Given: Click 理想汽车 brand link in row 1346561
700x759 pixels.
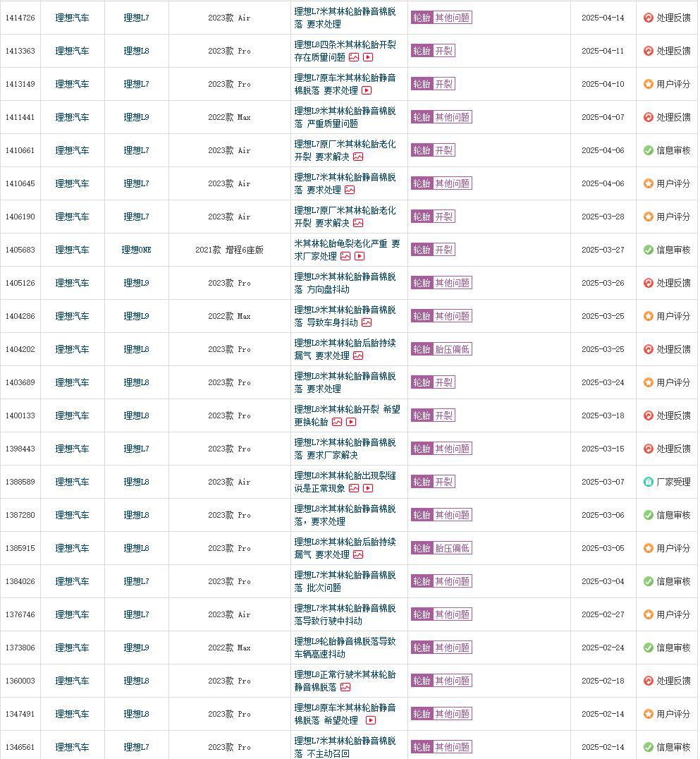Looking at the screenshot, I should [x=72, y=748].
